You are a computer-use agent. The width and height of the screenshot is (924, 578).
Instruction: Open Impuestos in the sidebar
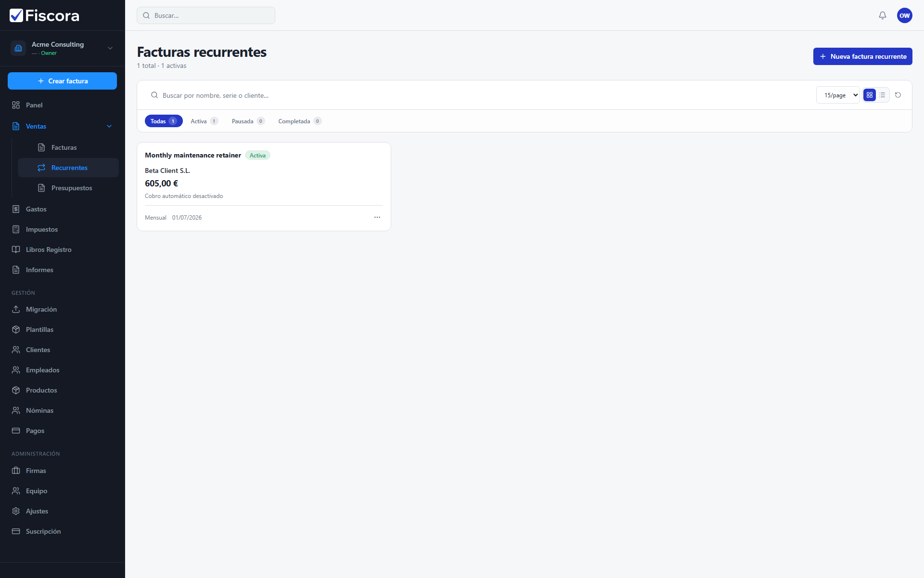(x=63, y=229)
